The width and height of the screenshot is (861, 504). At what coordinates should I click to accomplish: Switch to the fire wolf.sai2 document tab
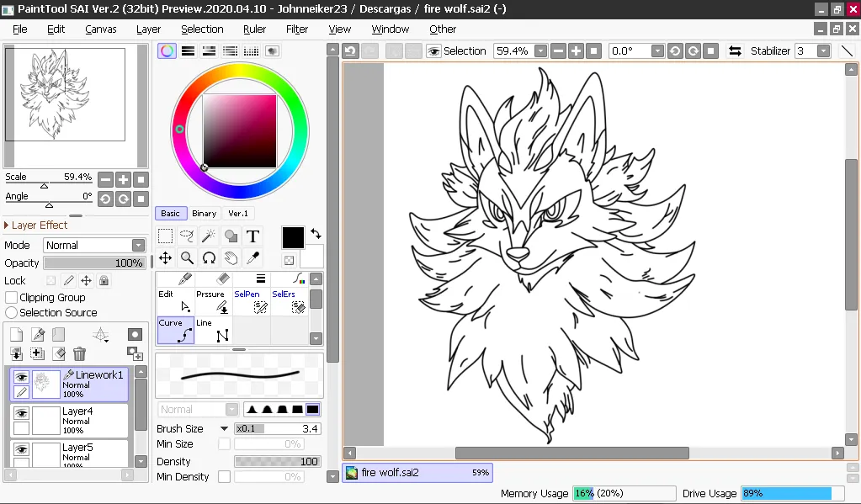(417, 472)
